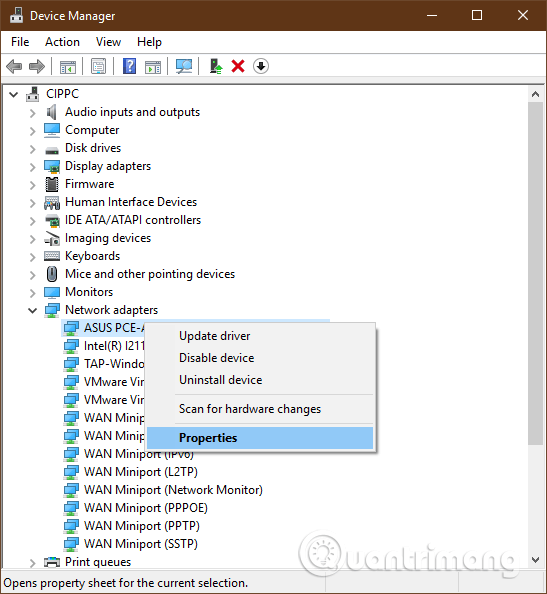Click the vertical scrollbar thumb
Screen dimensions: 547x594
[x=535, y=273]
